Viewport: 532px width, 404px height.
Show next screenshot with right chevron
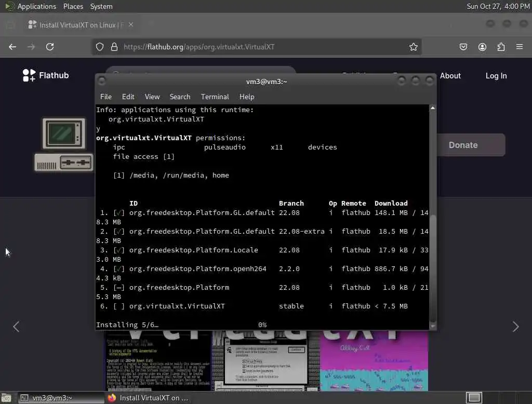point(516,327)
